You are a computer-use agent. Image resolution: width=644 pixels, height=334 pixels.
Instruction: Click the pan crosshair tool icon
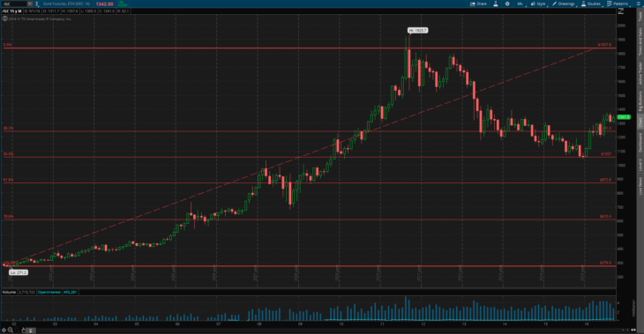click(4, 330)
